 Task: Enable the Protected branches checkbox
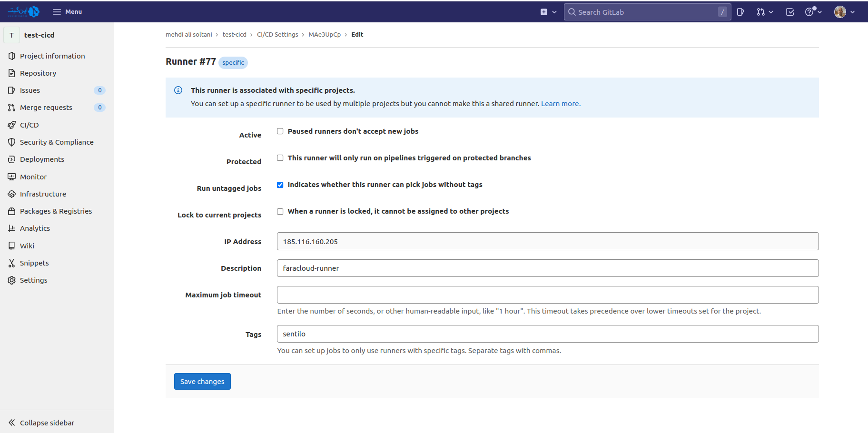(280, 158)
